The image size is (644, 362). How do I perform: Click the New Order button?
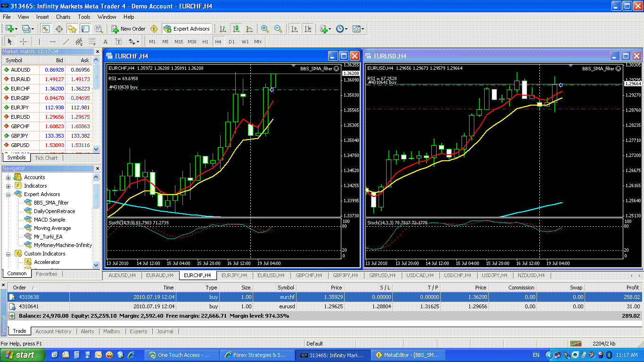pyautogui.click(x=128, y=29)
